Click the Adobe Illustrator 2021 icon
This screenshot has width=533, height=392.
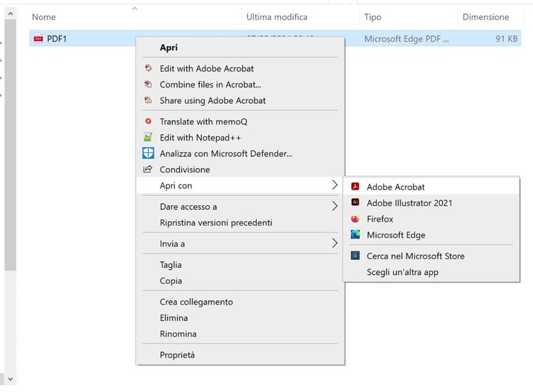click(355, 203)
